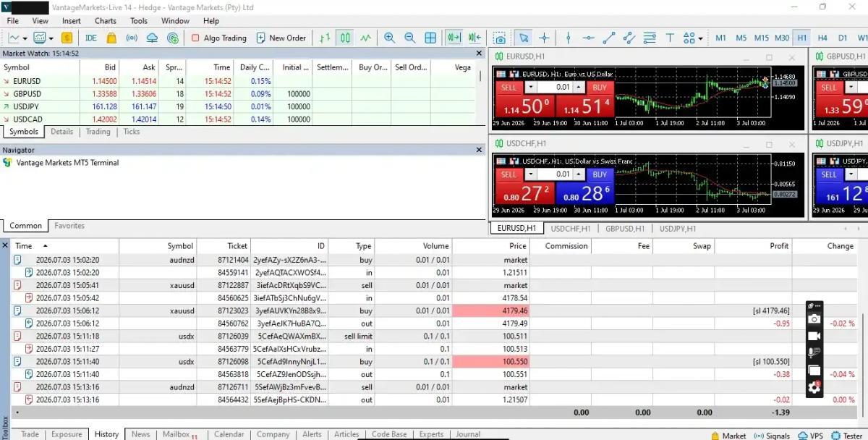Click BUY on EURUSD chart panel
The image size is (868, 440).
(x=600, y=88)
